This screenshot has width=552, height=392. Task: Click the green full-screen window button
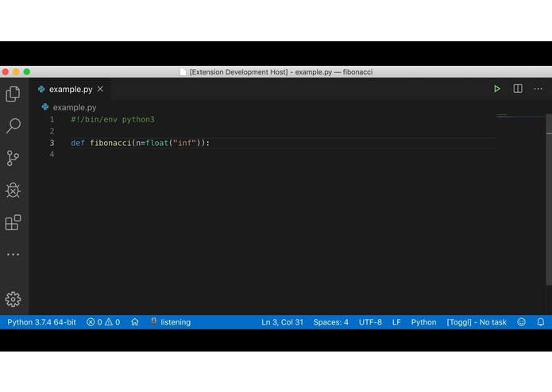coord(27,71)
